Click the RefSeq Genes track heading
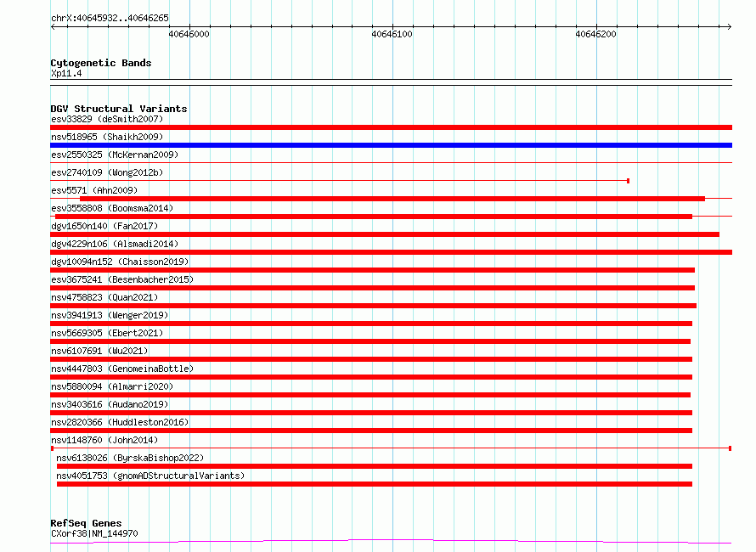 86,523
